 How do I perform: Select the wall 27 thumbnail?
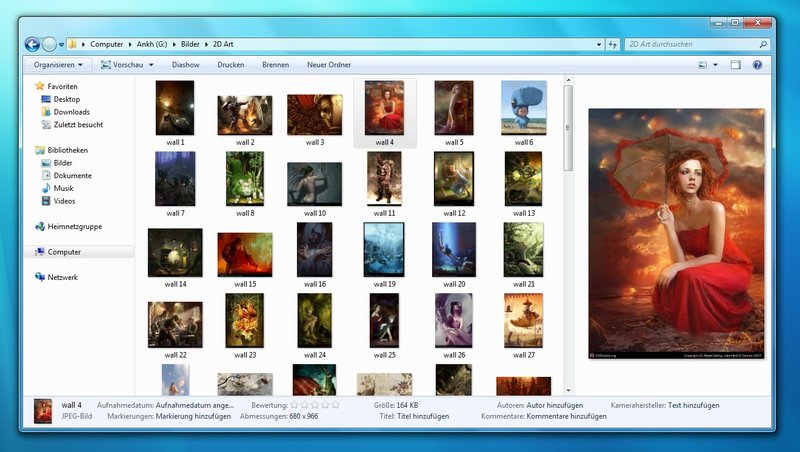click(523, 320)
